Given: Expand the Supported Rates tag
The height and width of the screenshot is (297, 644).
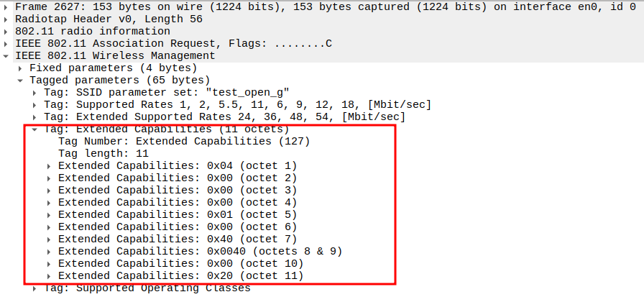Looking at the screenshot, I should click(x=35, y=104).
